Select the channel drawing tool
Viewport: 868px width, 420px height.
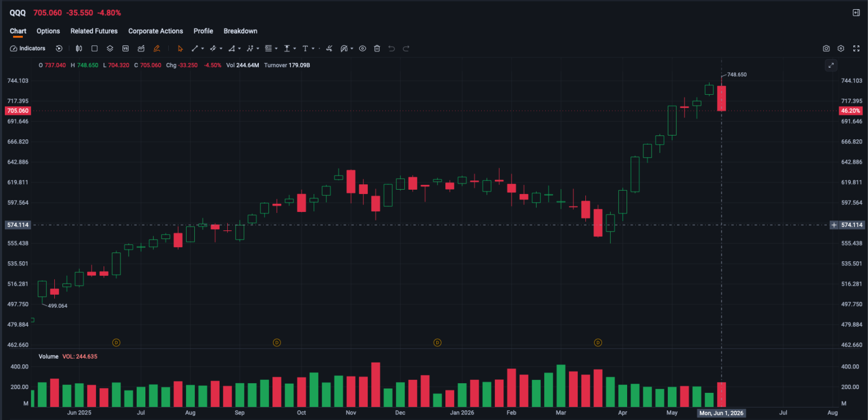213,48
